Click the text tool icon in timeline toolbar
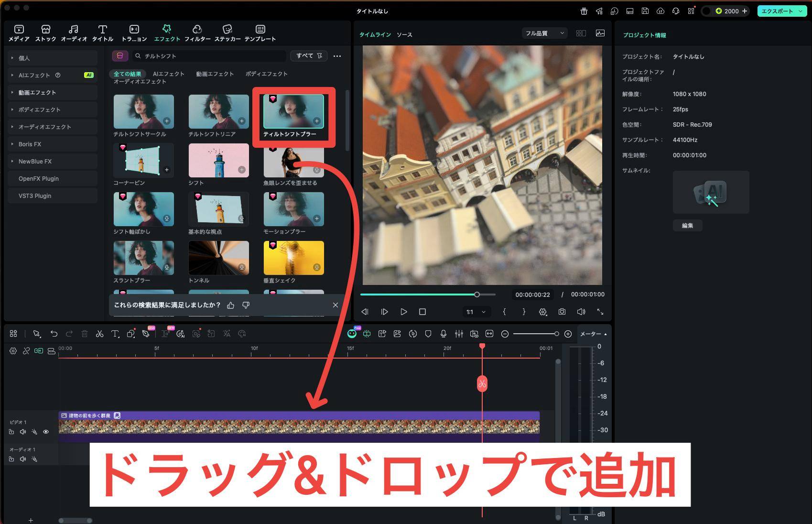This screenshot has height=524, width=812. [x=115, y=334]
